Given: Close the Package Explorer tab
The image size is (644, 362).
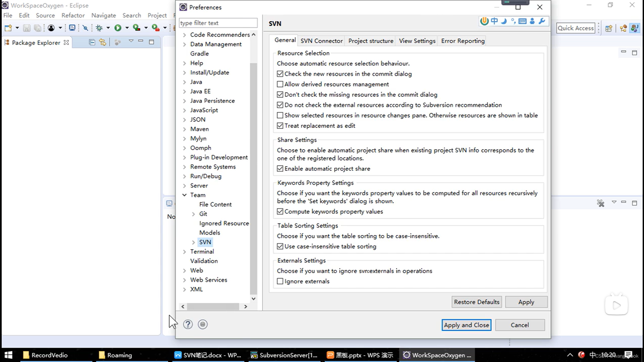Looking at the screenshot, I should (x=66, y=43).
